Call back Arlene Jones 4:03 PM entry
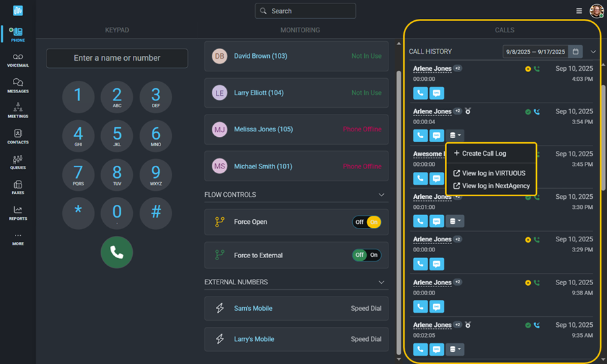Image resolution: width=607 pixels, height=364 pixels. click(420, 93)
